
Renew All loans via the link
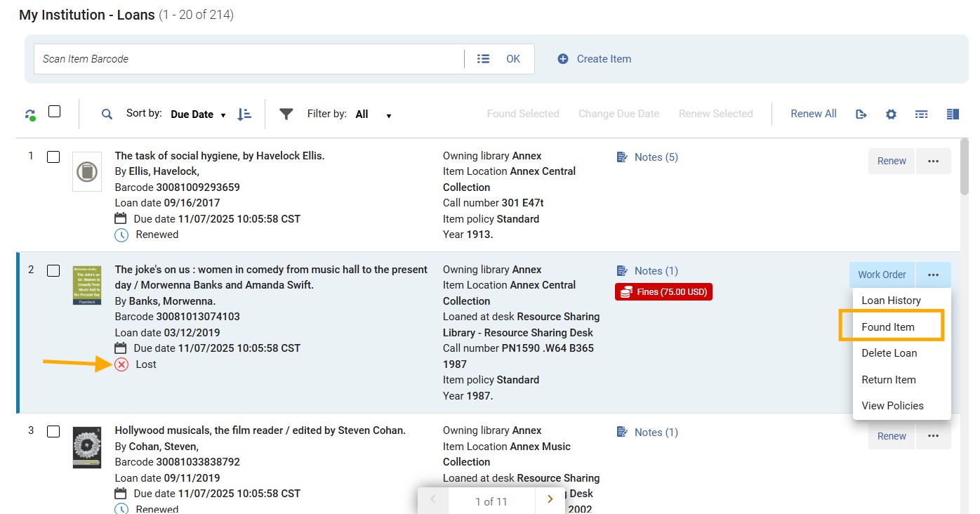813,113
